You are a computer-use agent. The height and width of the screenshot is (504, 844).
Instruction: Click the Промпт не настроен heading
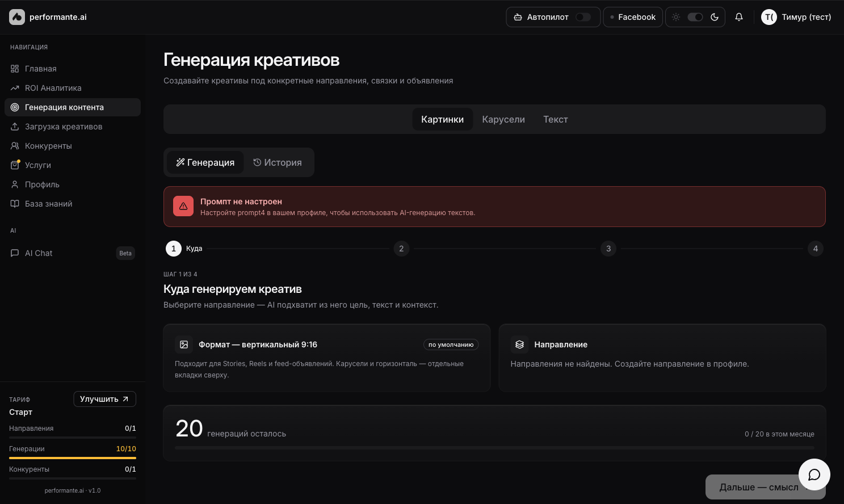[241, 201]
